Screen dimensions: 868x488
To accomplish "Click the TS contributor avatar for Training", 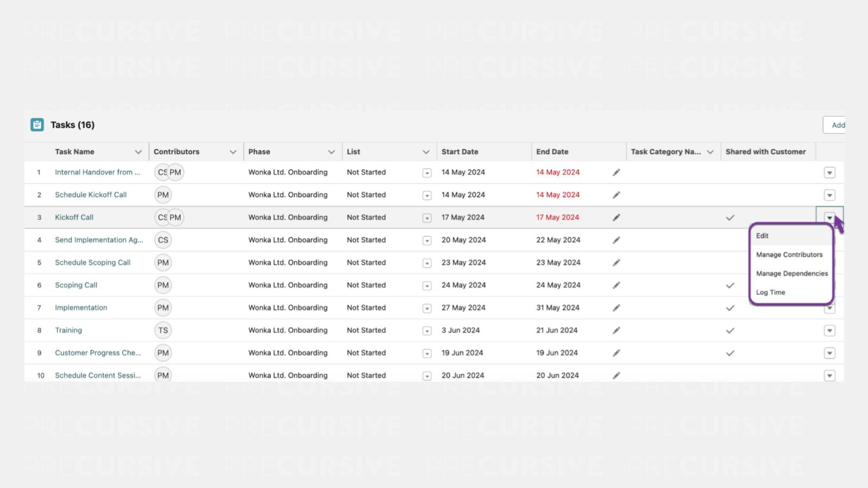I will coord(163,330).
